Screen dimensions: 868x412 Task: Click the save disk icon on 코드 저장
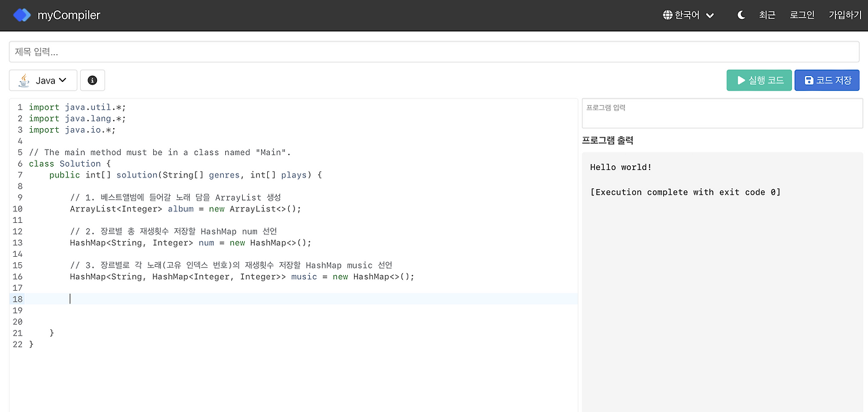(808, 80)
